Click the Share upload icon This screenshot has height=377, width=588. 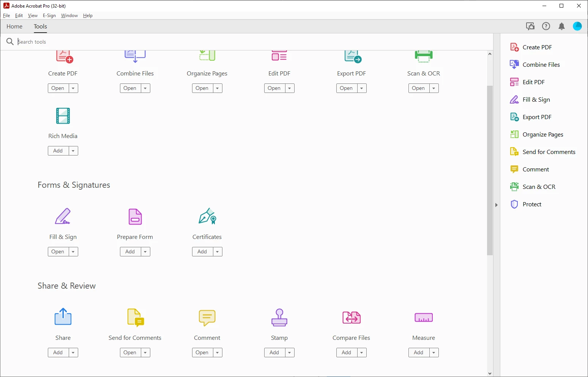click(x=63, y=317)
